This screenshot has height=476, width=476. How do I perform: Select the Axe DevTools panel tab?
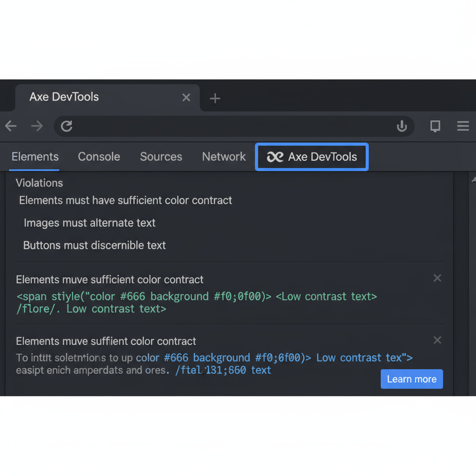tap(312, 157)
